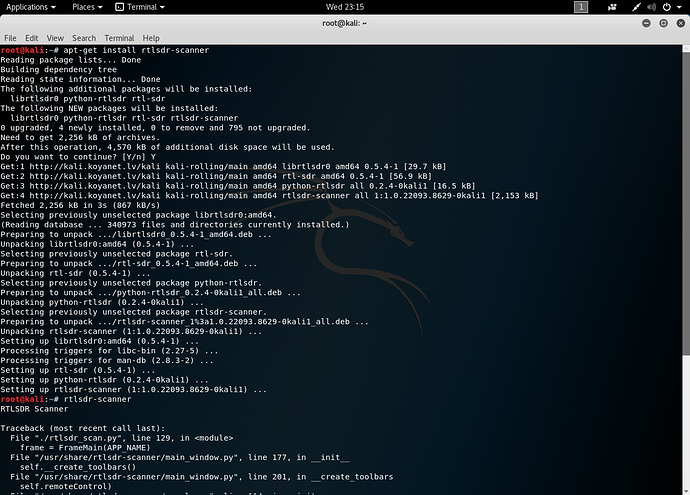
Task: Open the Search menu
Action: (x=84, y=38)
